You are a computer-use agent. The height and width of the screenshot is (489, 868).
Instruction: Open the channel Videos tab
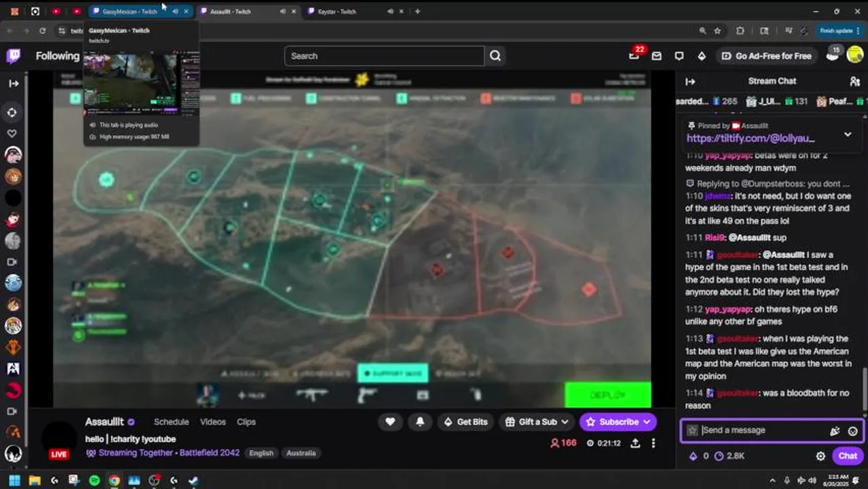[x=213, y=422]
